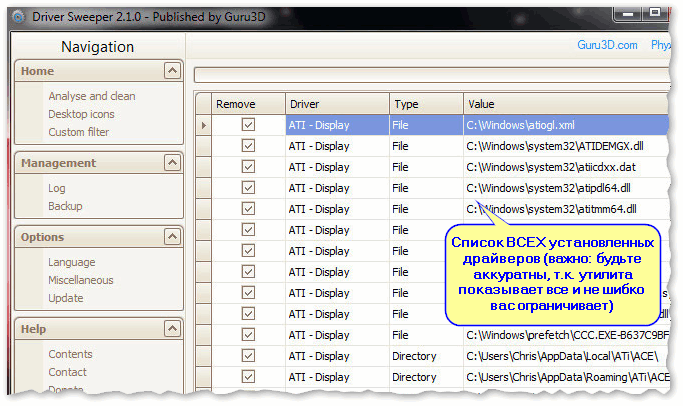Open Custom filter page

[x=79, y=132]
